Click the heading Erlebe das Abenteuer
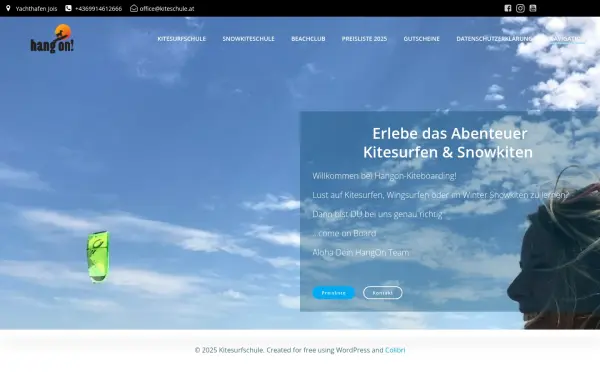Viewport: 600px width, 375px height. point(450,134)
